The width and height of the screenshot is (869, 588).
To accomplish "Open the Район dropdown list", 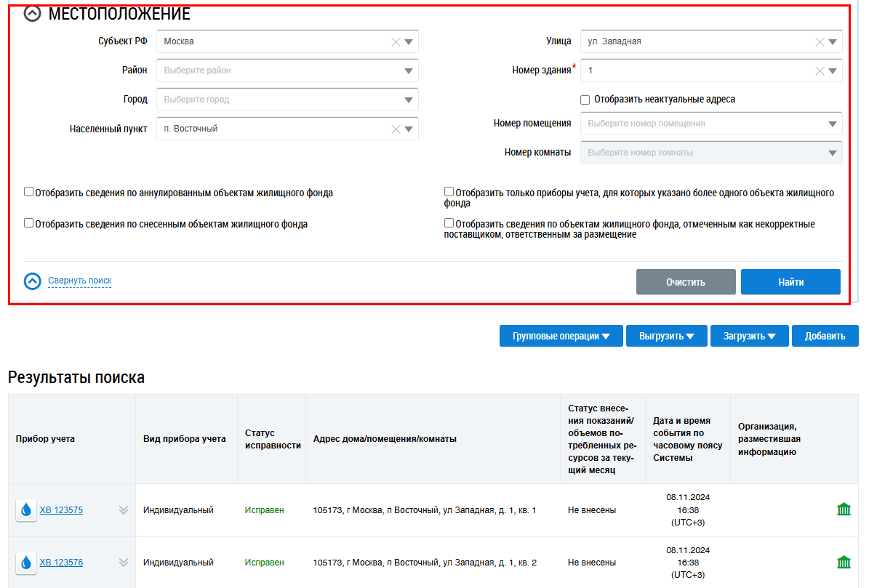I will click(408, 71).
